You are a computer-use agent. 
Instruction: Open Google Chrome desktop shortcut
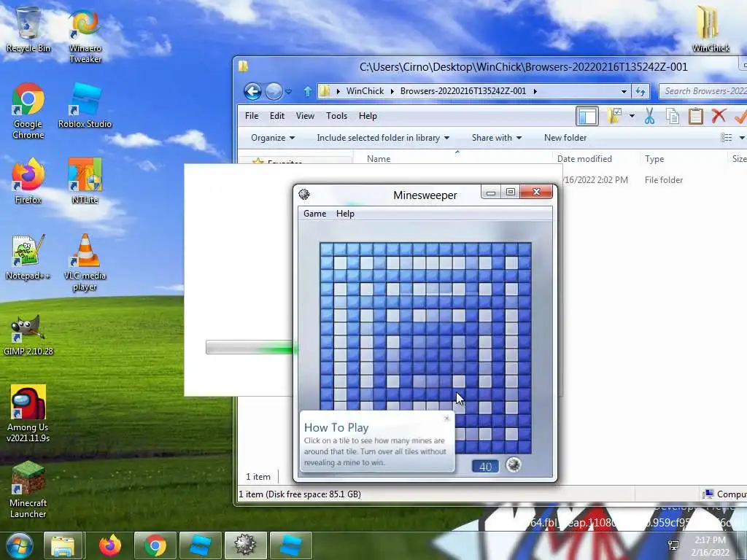tap(28, 111)
